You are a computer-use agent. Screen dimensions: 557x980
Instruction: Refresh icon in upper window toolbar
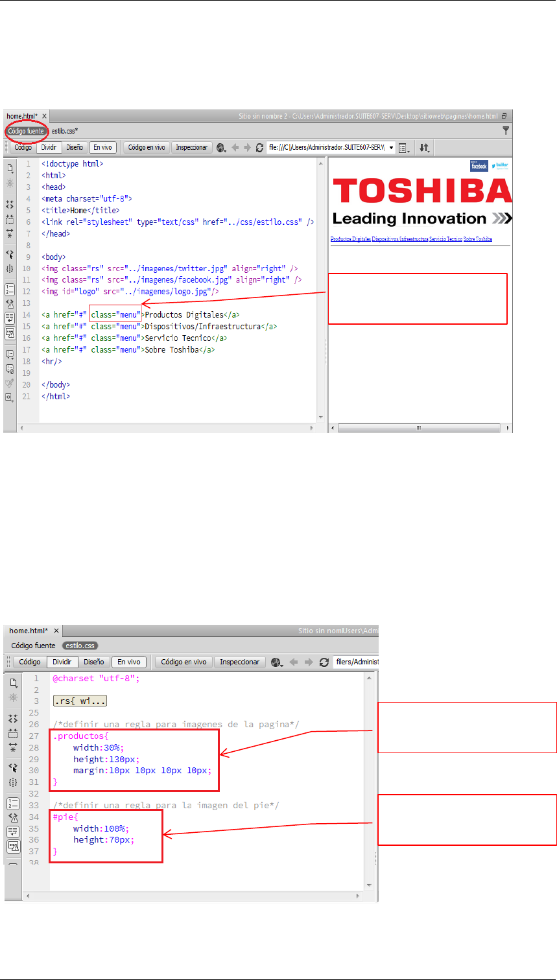[260, 148]
